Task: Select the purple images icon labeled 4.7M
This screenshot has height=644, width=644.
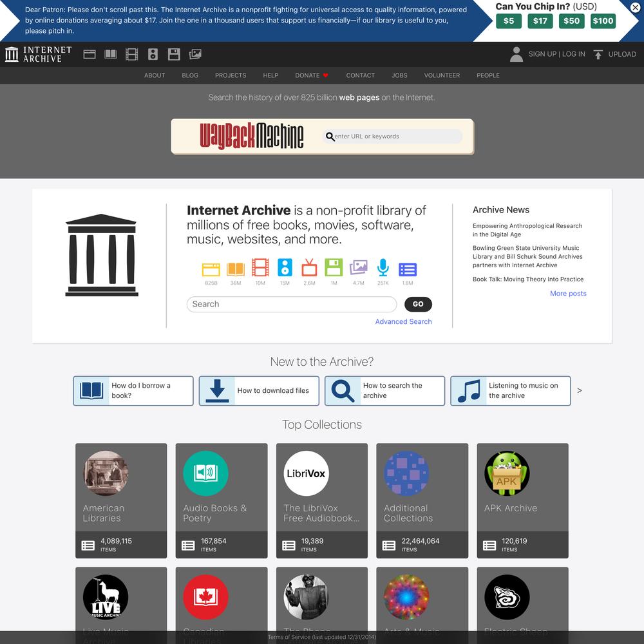Action: (359, 267)
